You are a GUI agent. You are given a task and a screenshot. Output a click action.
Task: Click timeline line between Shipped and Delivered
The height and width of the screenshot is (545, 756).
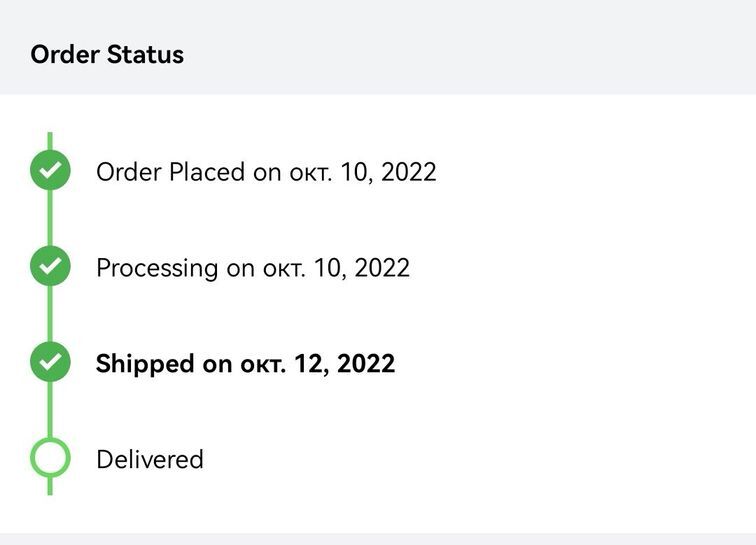point(50,411)
